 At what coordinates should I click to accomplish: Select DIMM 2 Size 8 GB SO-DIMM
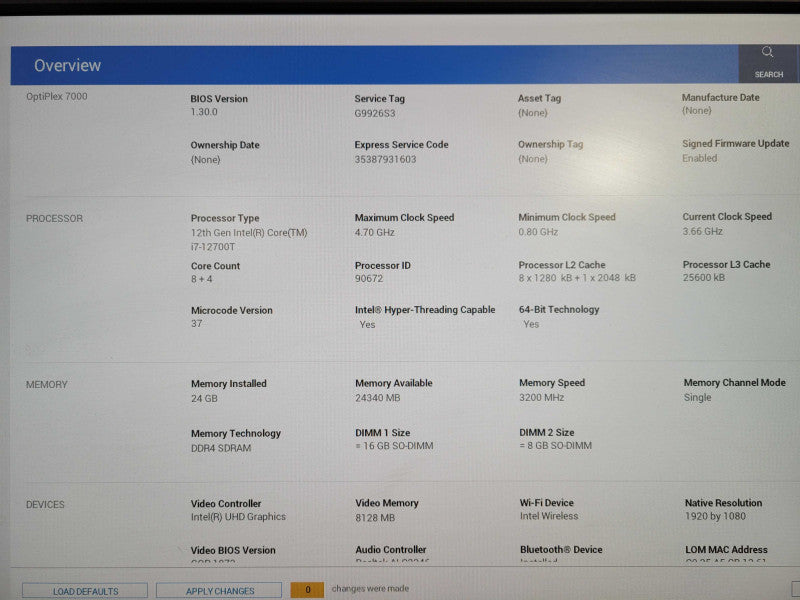[556, 445]
